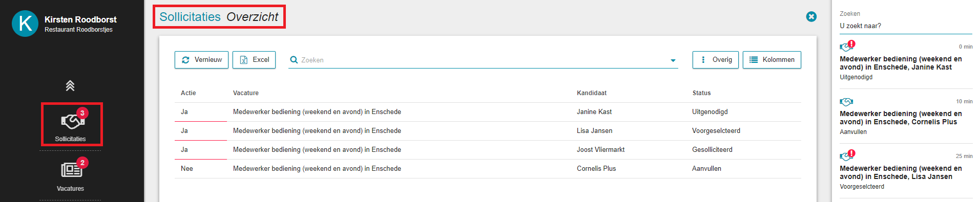Focus the 'U zoekt naar?' search field

pyautogui.click(x=906, y=26)
